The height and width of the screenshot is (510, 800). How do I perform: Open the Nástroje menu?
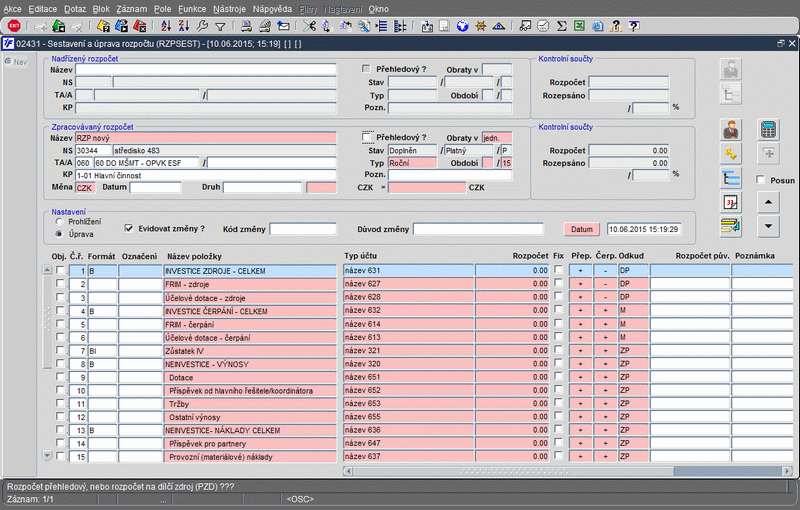click(x=229, y=7)
